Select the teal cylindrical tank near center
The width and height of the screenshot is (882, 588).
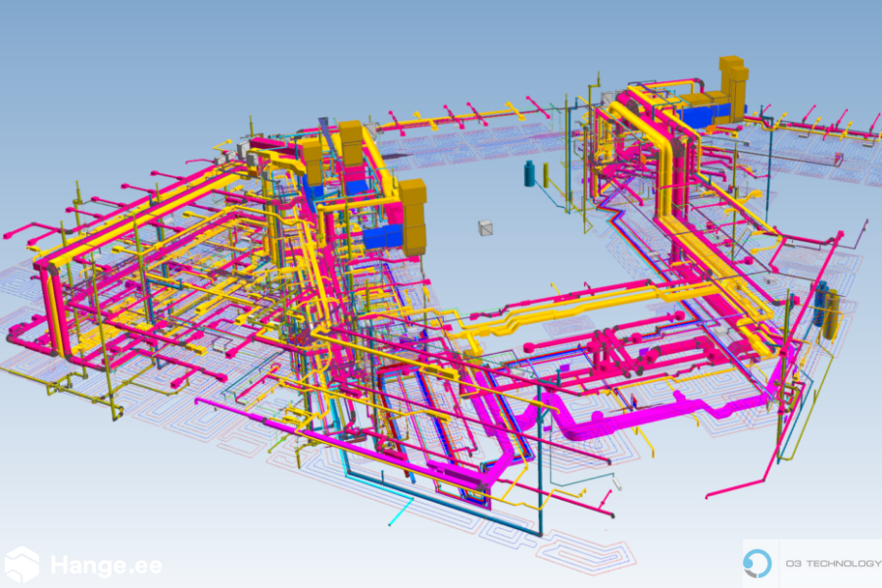[x=530, y=173]
